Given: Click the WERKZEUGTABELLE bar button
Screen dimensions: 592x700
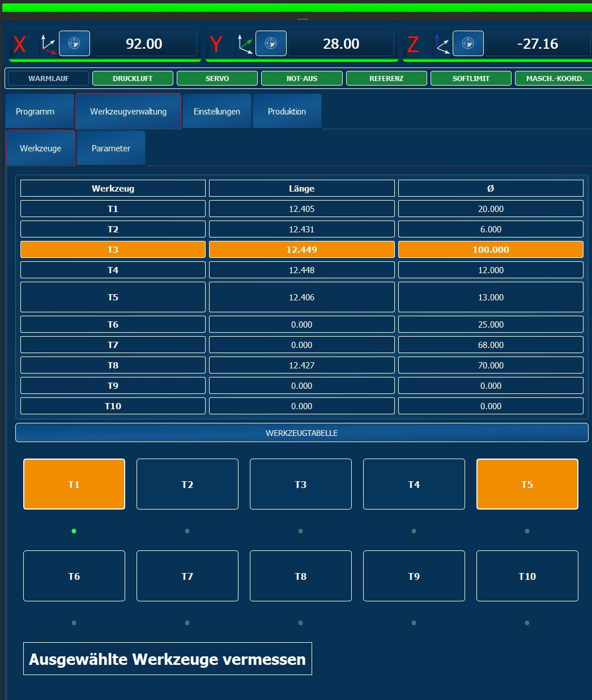Looking at the screenshot, I should 301,432.
